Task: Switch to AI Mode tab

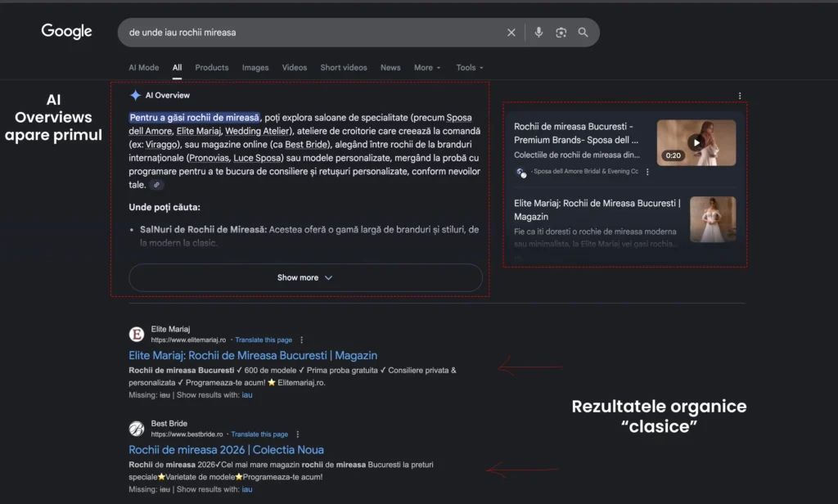Action: 144,67
